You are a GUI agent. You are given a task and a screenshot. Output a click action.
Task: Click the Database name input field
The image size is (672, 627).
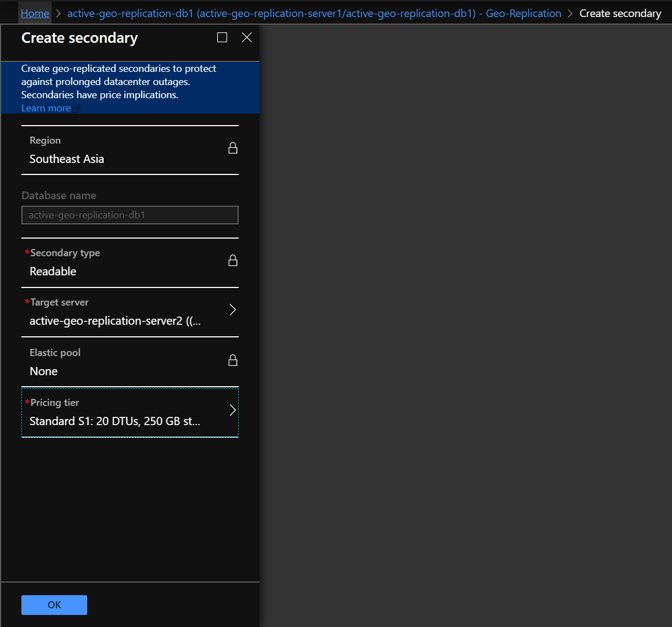pos(129,214)
